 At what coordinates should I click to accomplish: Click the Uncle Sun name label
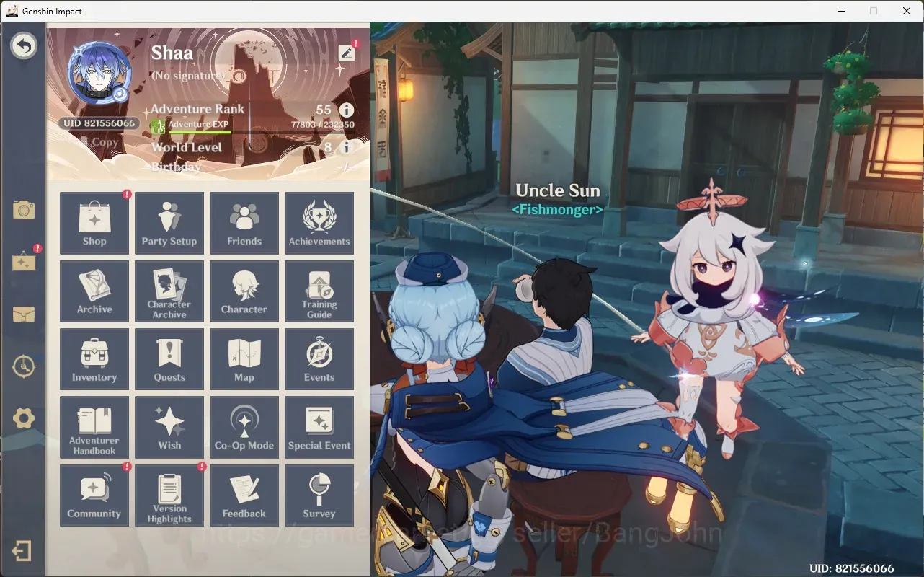(x=558, y=191)
